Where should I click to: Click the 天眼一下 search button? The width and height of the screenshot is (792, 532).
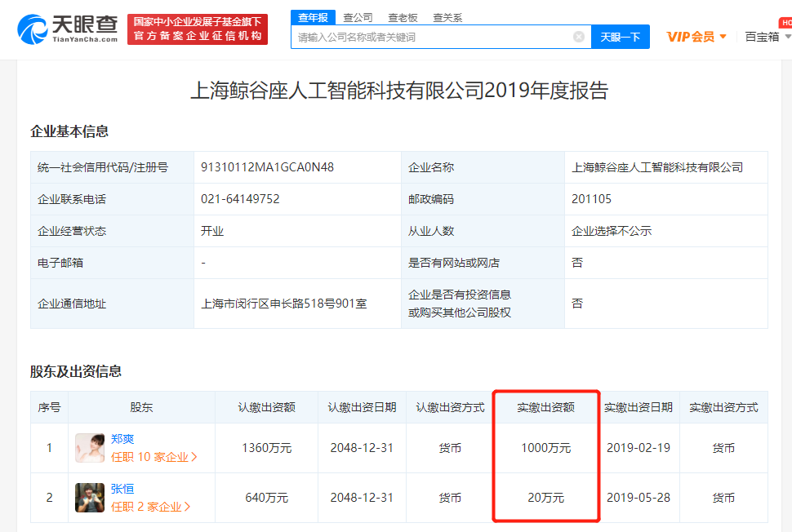coord(621,37)
